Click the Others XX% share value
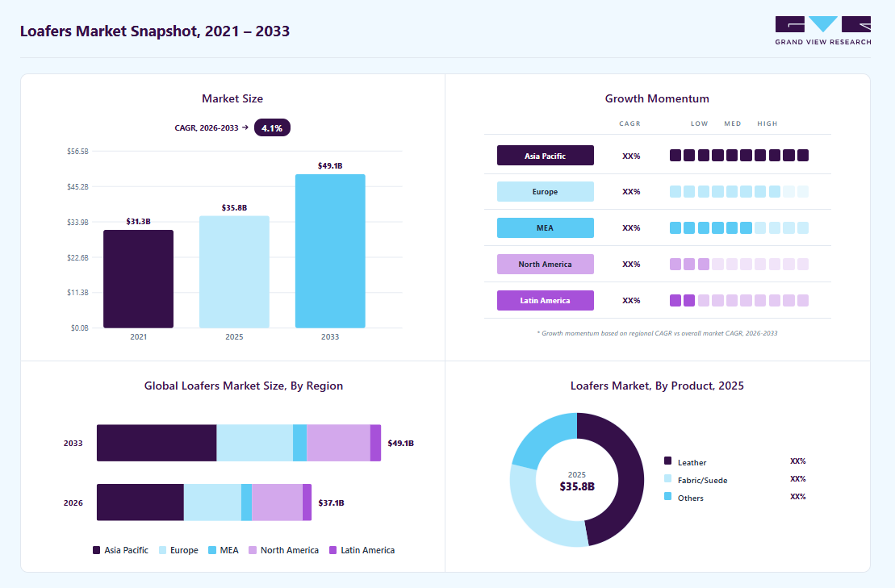 coord(798,496)
